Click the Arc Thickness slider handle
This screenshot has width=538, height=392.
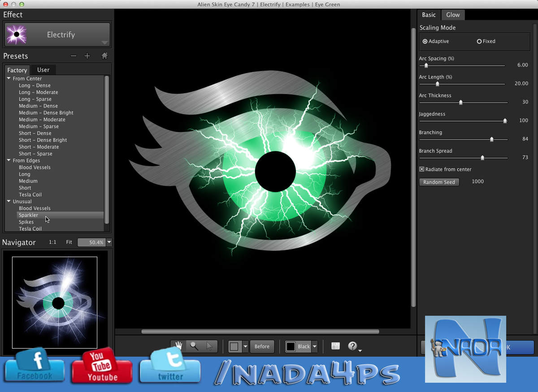(460, 102)
